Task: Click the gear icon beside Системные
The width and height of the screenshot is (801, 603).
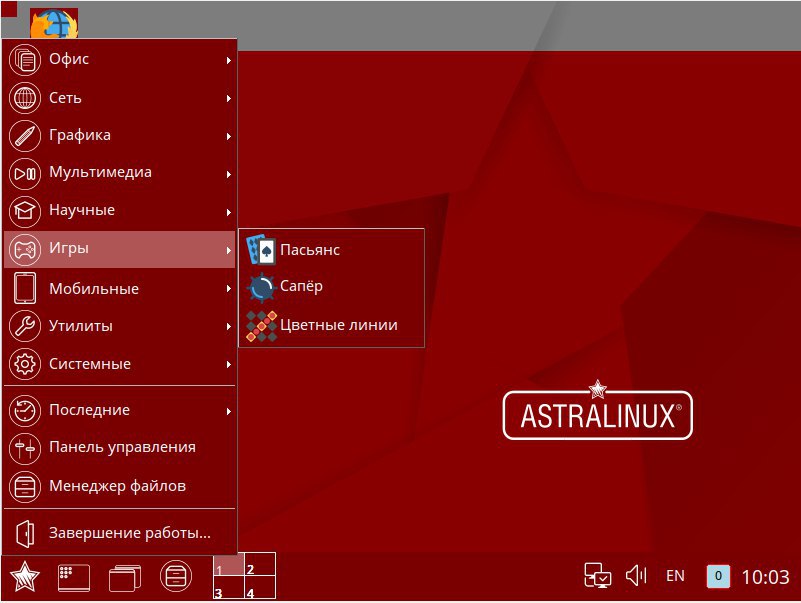Action: [x=25, y=364]
